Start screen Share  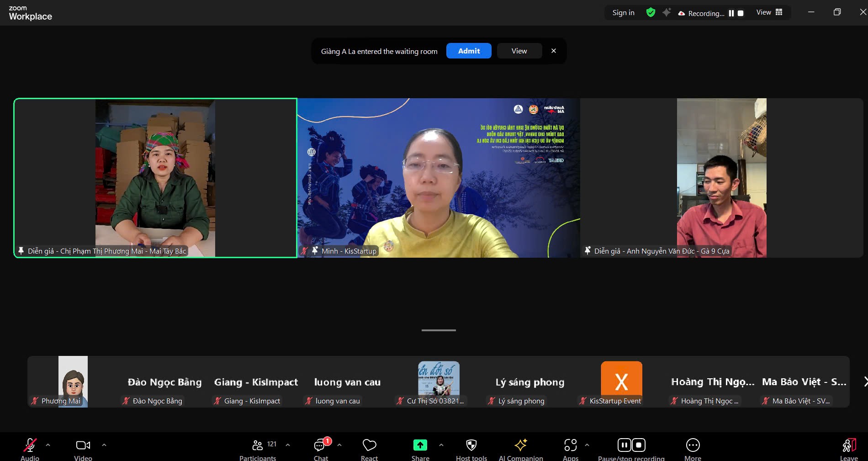420,445
